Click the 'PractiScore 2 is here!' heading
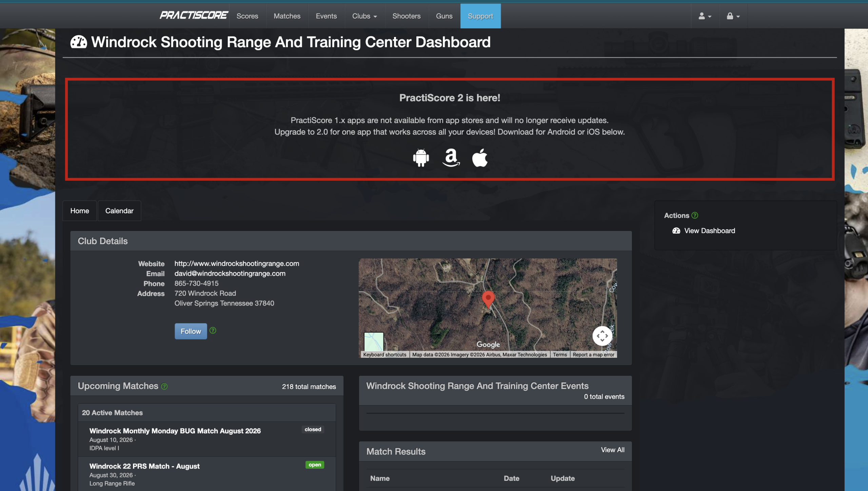868x491 pixels. (450, 98)
